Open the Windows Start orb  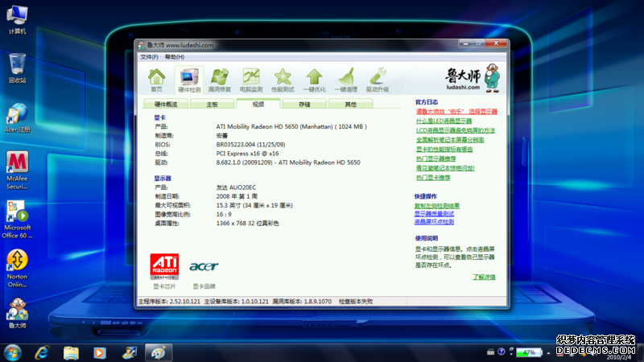click(12, 353)
